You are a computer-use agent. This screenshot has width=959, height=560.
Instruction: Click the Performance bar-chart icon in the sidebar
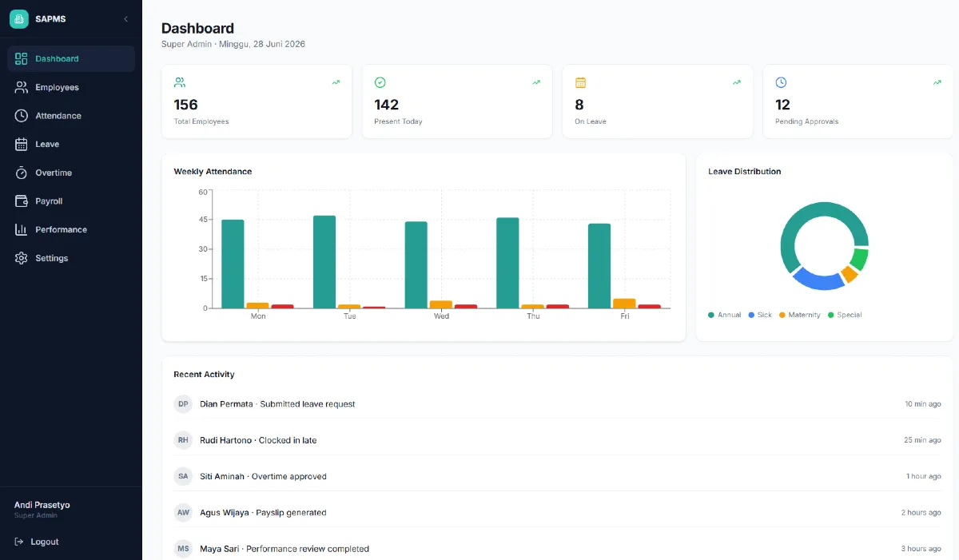coord(22,229)
